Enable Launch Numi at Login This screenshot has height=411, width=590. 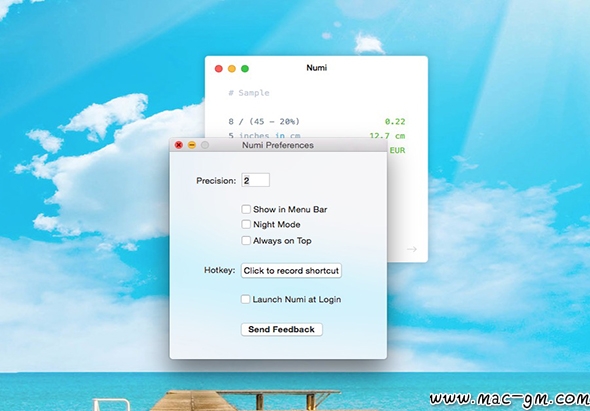point(245,300)
